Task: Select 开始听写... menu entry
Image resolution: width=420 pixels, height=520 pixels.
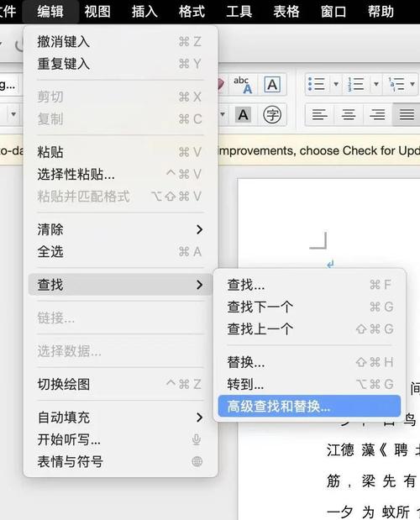Action: coord(120,439)
